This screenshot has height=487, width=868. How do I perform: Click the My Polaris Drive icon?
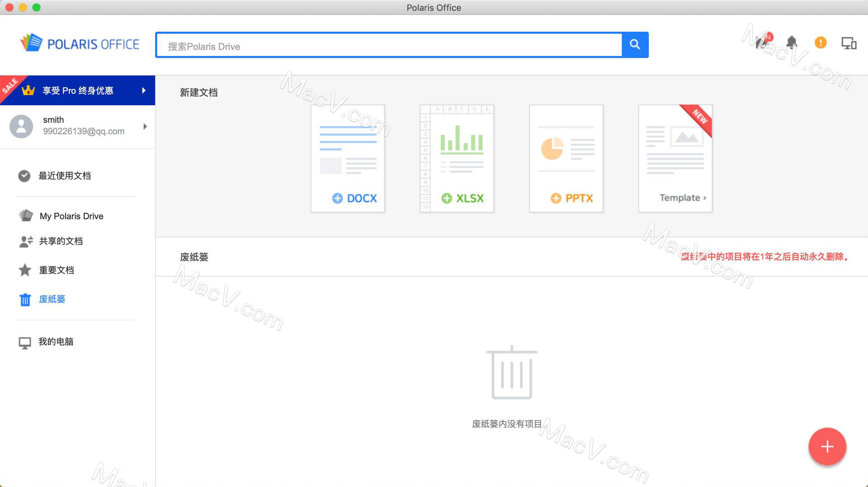26,216
